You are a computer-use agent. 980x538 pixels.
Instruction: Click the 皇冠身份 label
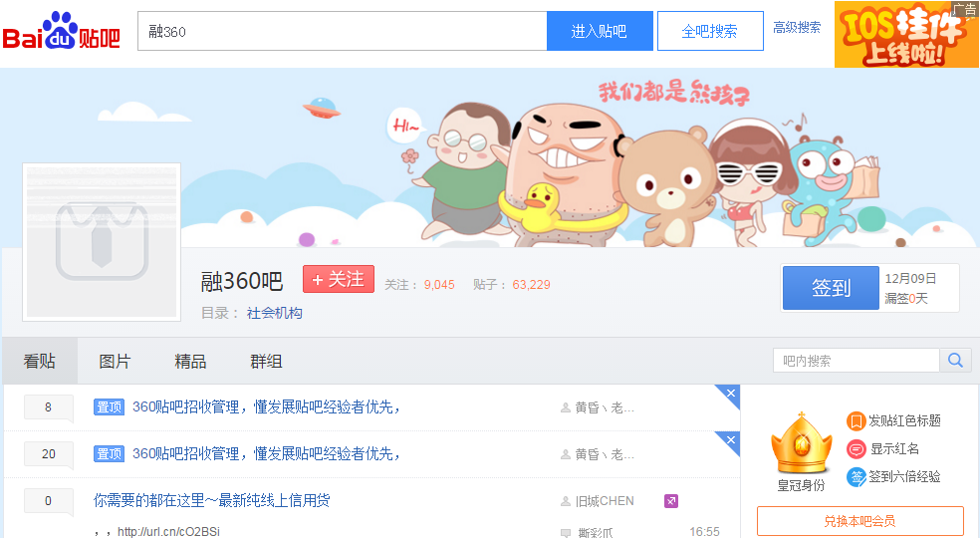802,485
